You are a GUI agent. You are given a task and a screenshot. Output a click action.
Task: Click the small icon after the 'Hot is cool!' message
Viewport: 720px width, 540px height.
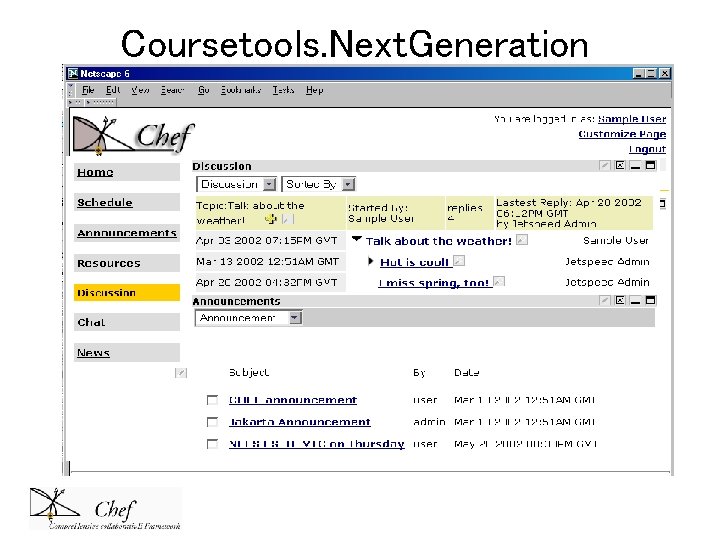(x=459, y=261)
